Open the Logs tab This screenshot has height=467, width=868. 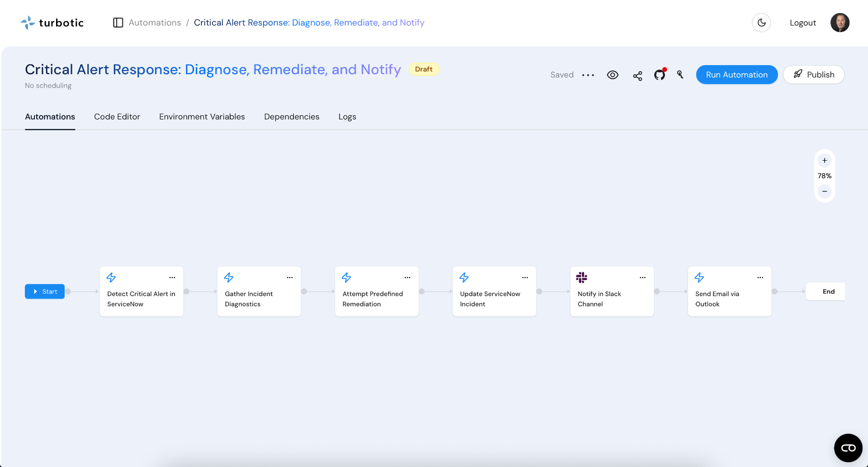pos(347,117)
